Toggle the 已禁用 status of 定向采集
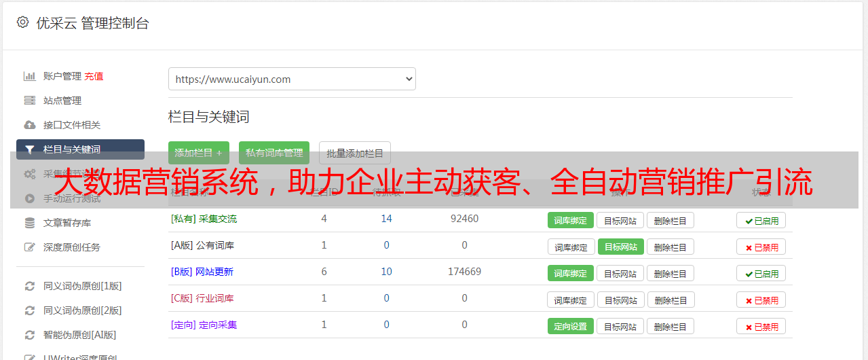Screen dimensions: 868x360 [761, 326]
